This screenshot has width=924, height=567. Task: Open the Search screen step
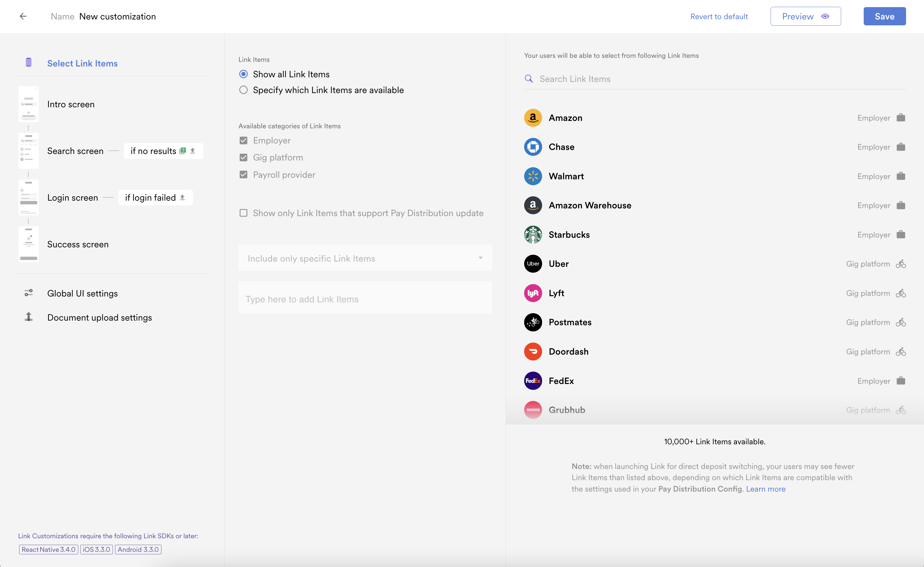click(x=75, y=151)
